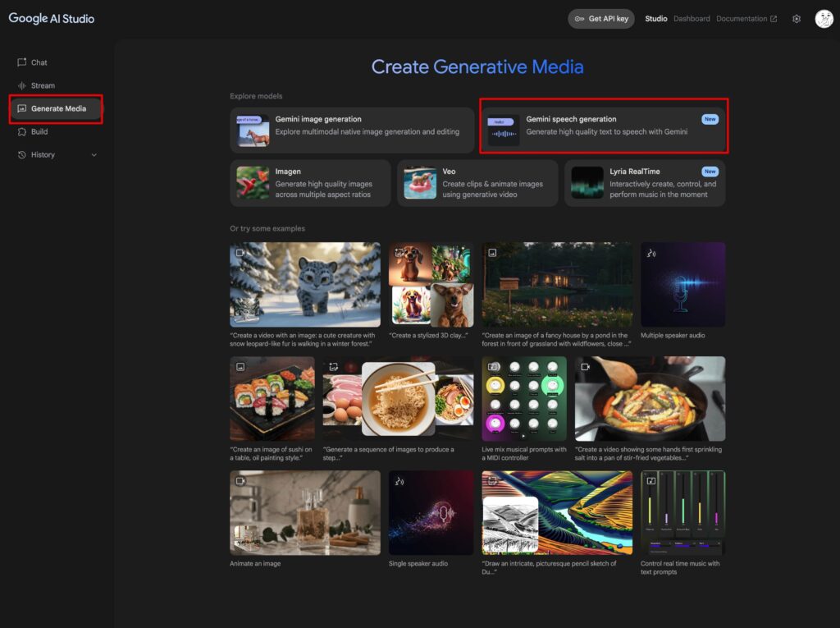The height and width of the screenshot is (628, 840).
Task: Click the Gemini speech generation waveform icon
Action: [x=503, y=131]
